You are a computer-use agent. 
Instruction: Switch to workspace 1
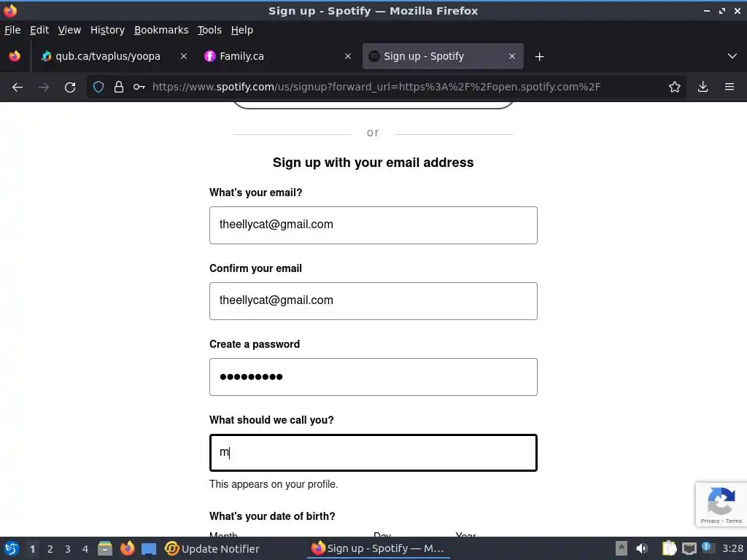pos(32,549)
